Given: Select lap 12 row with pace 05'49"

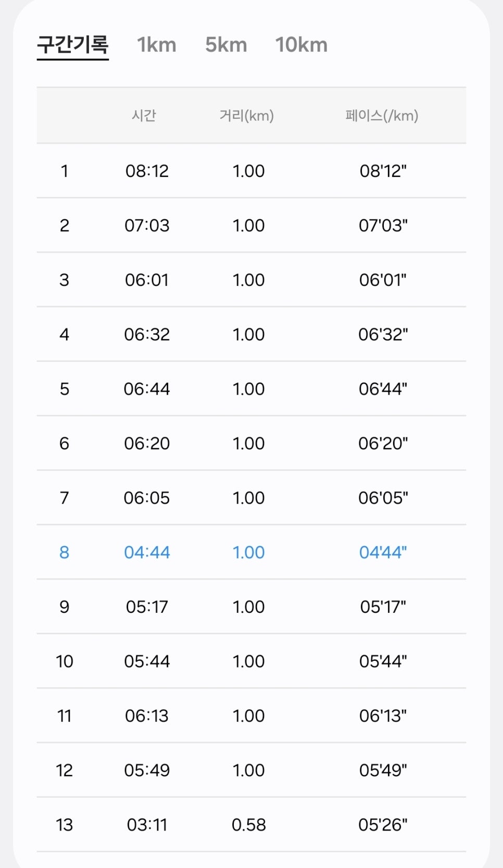Looking at the screenshot, I should click(x=251, y=770).
